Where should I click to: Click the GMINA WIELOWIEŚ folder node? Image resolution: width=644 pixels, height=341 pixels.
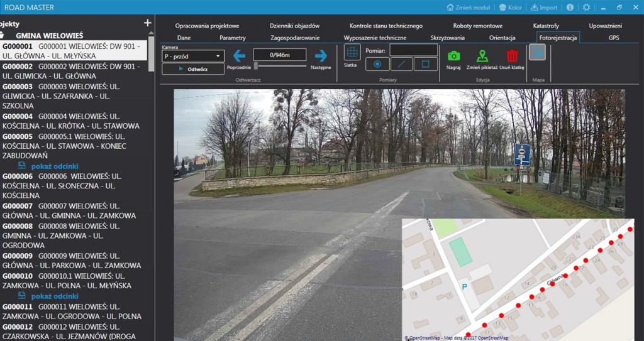pyautogui.click(x=49, y=35)
